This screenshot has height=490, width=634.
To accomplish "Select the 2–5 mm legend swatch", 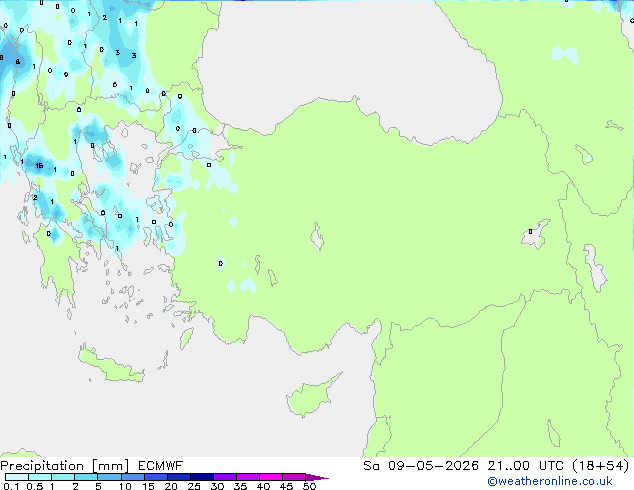I will [86, 477].
